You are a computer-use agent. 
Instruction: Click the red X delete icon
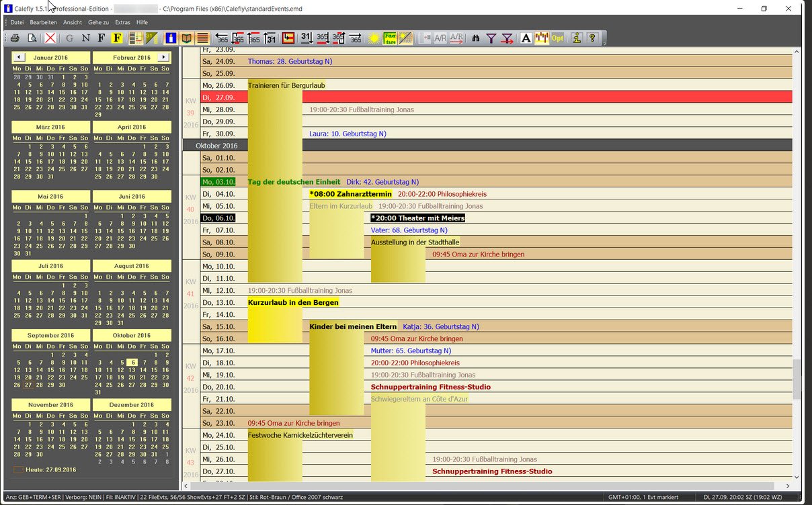[x=50, y=38]
